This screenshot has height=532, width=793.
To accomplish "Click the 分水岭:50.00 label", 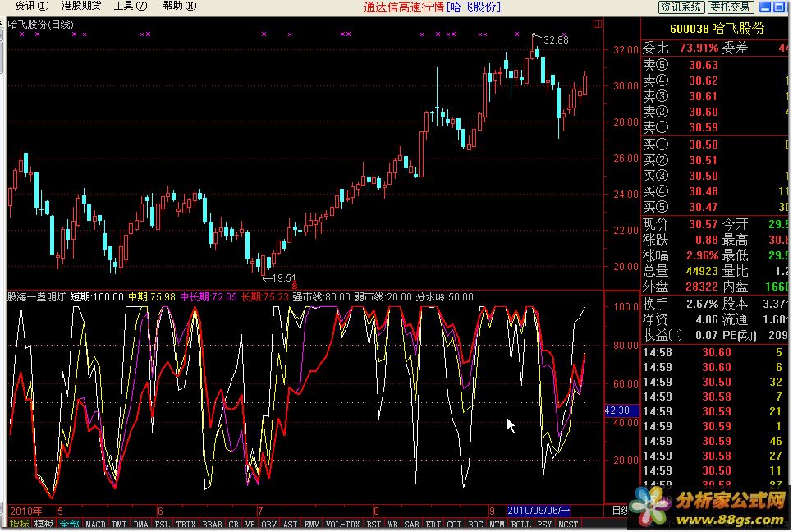I will tap(445, 297).
